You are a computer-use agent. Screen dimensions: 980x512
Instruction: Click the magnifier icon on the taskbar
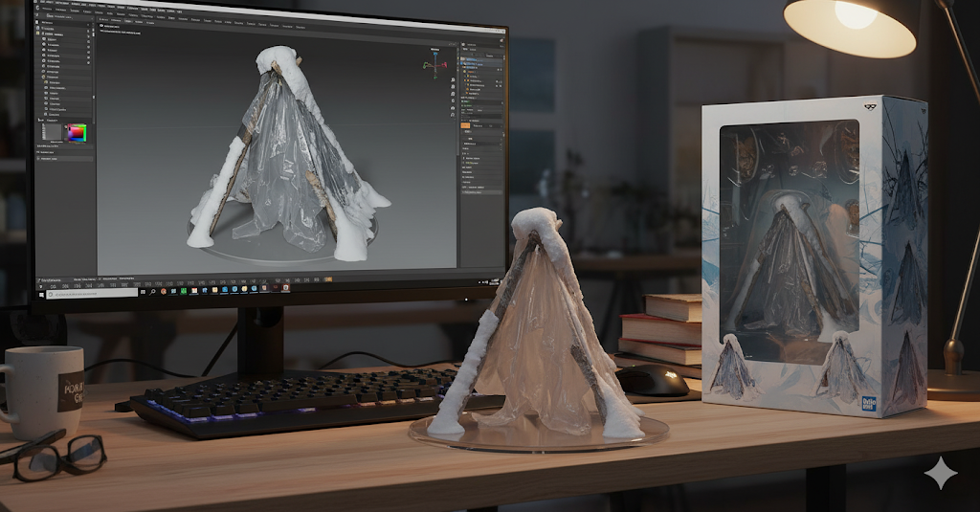click(152, 292)
